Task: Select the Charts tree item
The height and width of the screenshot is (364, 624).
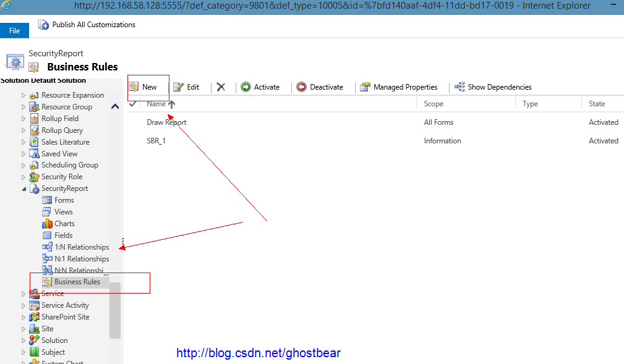Action: pos(64,224)
